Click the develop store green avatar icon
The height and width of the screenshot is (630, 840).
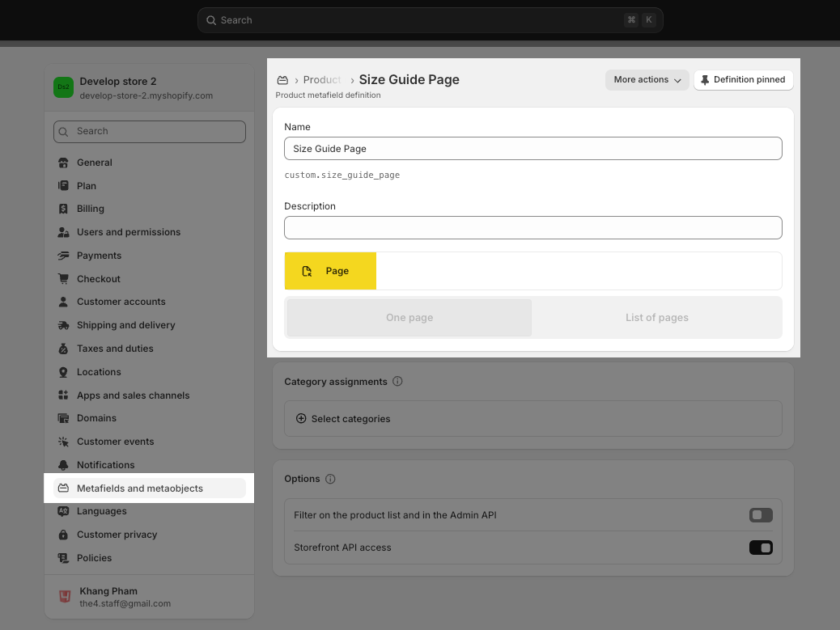(x=63, y=87)
